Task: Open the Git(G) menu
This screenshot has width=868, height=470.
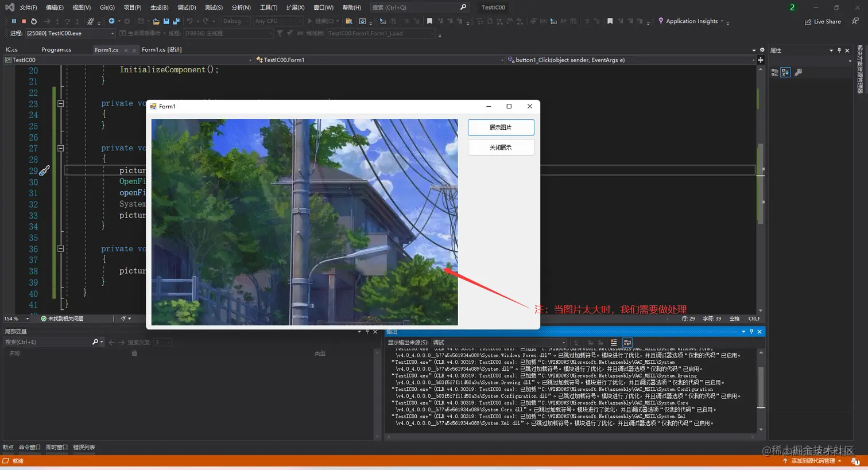Action: (107, 7)
